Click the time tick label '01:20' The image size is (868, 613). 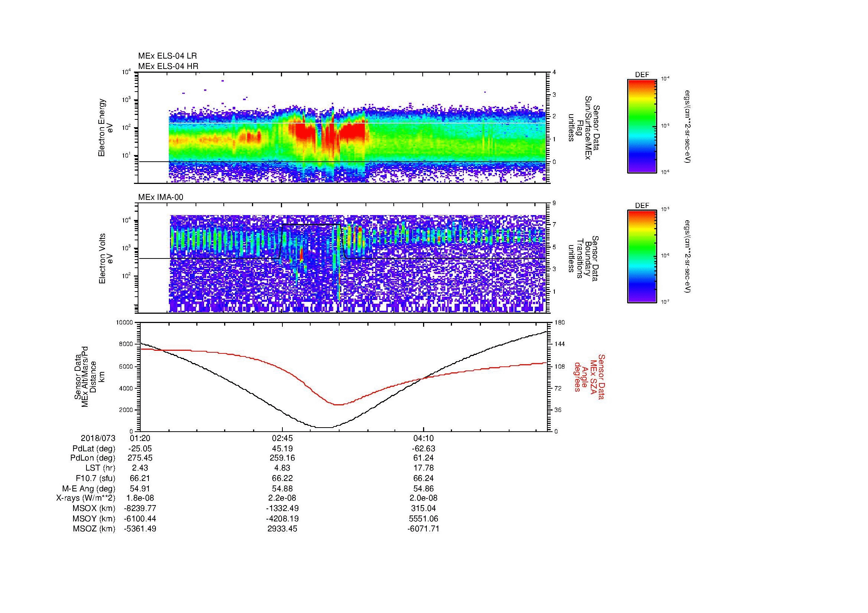coord(140,438)
